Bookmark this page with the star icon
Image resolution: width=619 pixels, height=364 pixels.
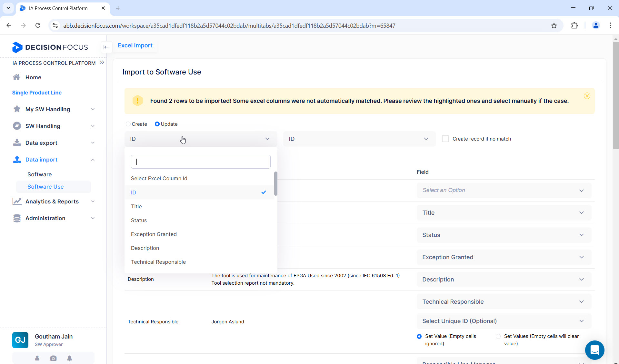[x=554, y=25]
